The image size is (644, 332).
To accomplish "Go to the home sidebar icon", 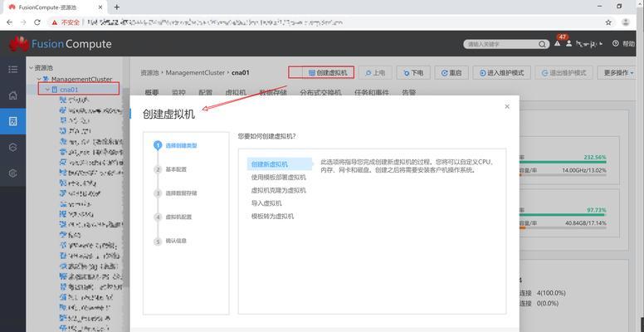I will pyautogui.click(x=12, y=95).
